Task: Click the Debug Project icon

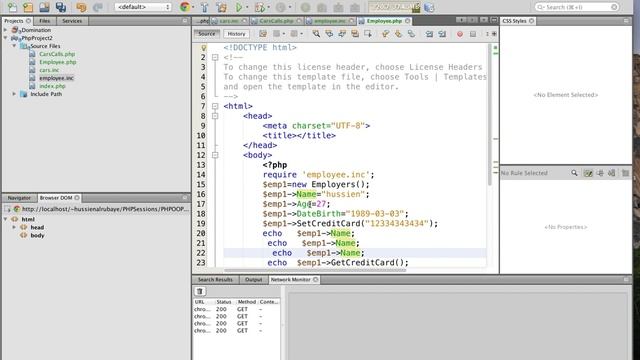Action: pyautogui.click(x=259, y=7)
